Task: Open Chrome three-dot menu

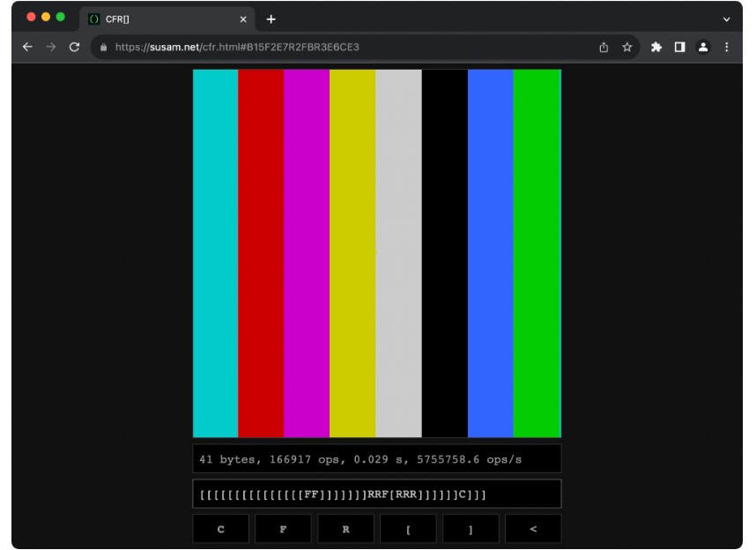Action: [x=726, y=48]
